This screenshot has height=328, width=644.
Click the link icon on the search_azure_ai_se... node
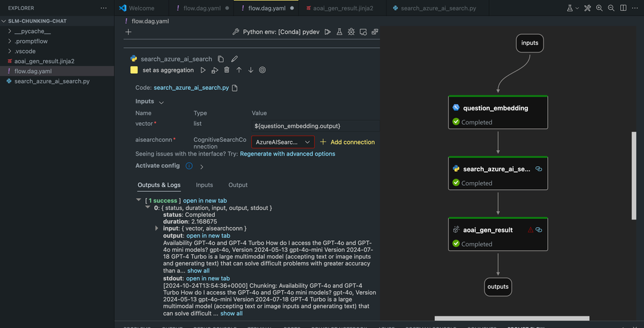point(539,169)
